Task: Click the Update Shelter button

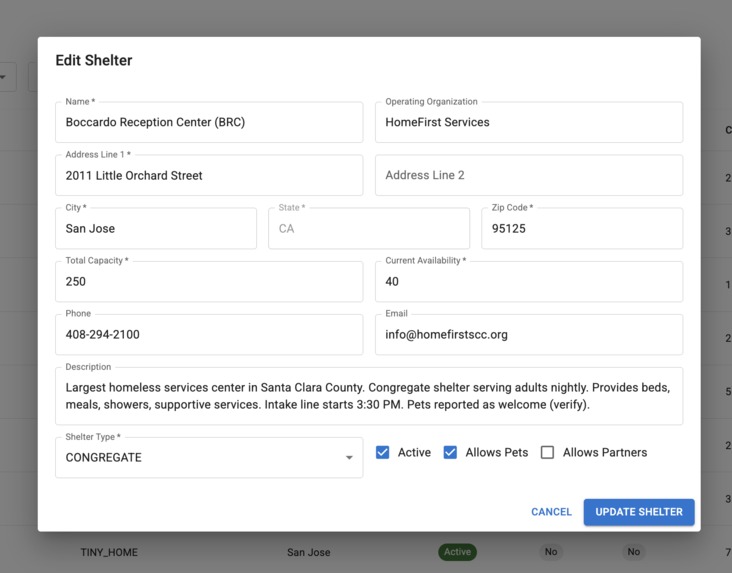Action: point(639,512)
